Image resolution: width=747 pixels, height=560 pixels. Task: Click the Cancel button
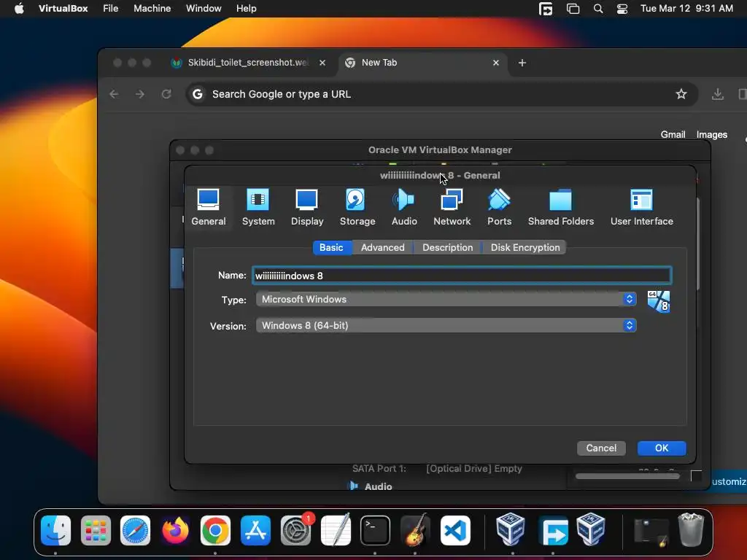coord(601,448)
